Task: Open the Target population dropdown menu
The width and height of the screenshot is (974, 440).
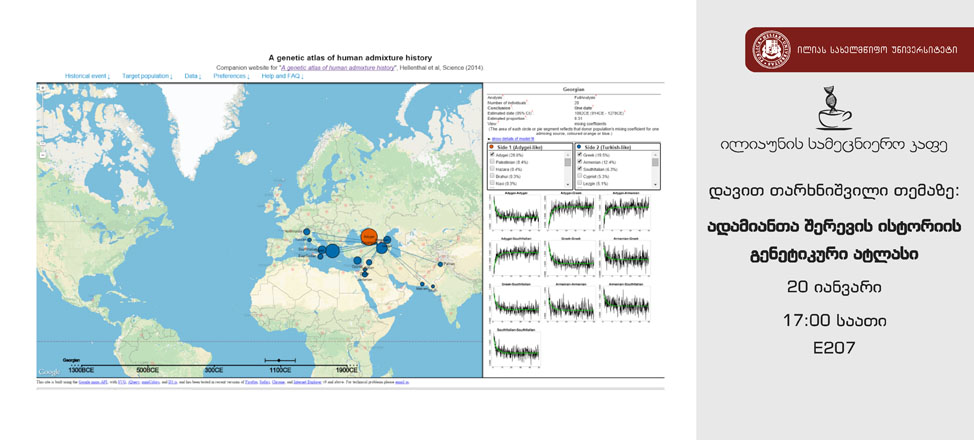Action: coord(147,75)
